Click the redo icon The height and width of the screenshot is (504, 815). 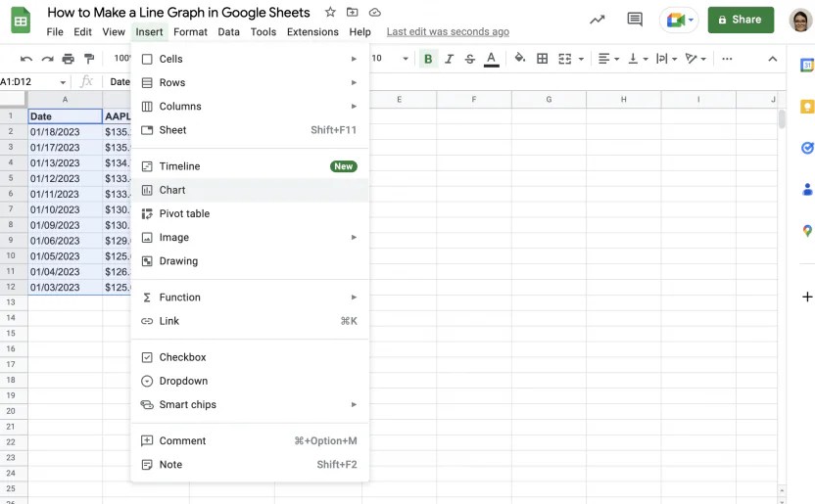[x=47, y=59]
